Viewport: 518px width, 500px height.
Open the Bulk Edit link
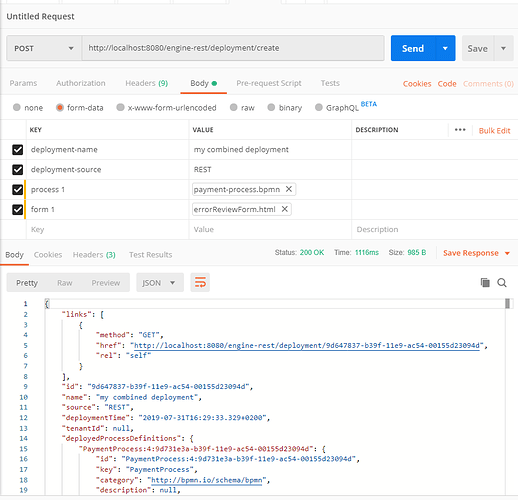494,131
